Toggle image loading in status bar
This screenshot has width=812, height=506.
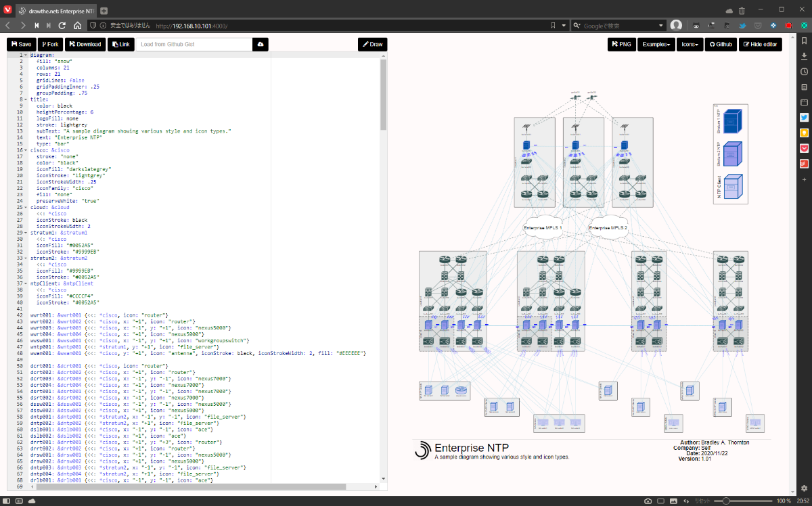[x=673, y=501]
